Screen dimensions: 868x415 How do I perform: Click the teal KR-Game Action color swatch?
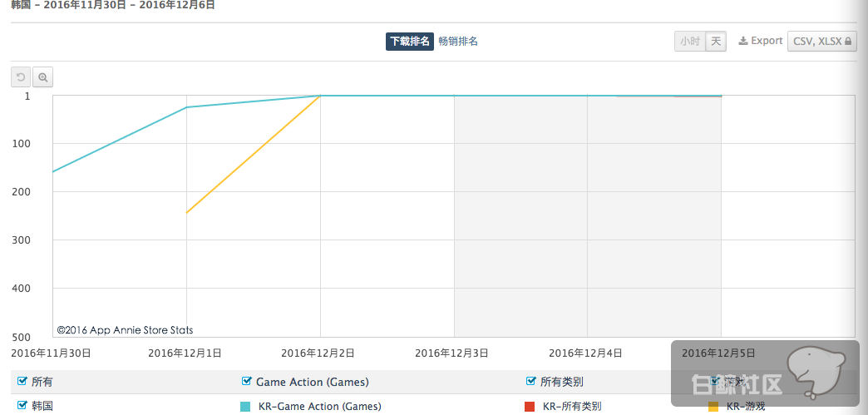tap(245, 407)
